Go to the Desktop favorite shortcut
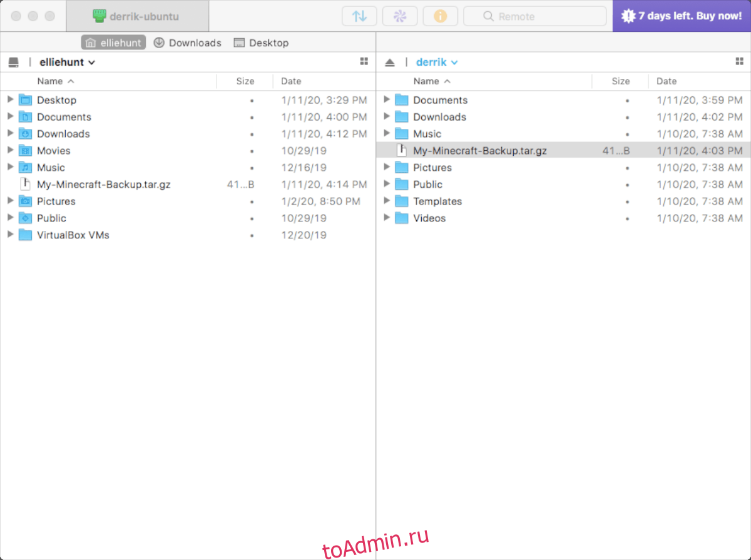 pyautogui.click(x=261, y=43)
